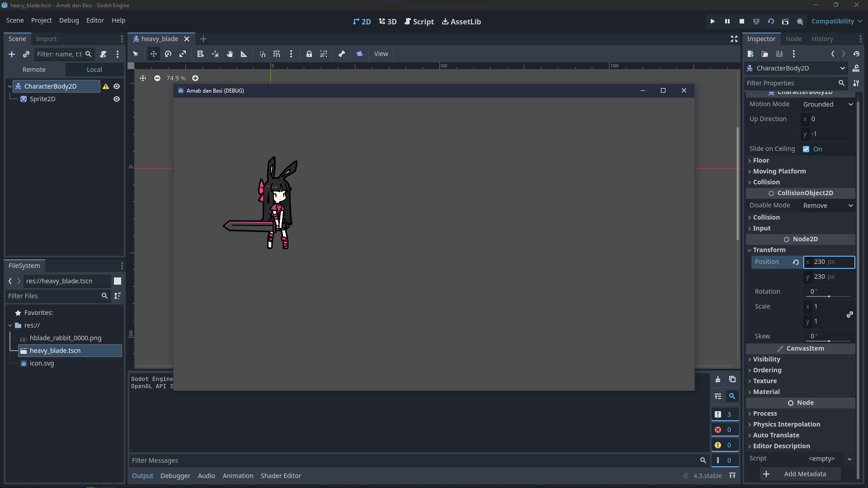Open Movie Maker mode icon
Image resolution: width=868 pixels, height=488 pixels.
pos(800,21)
